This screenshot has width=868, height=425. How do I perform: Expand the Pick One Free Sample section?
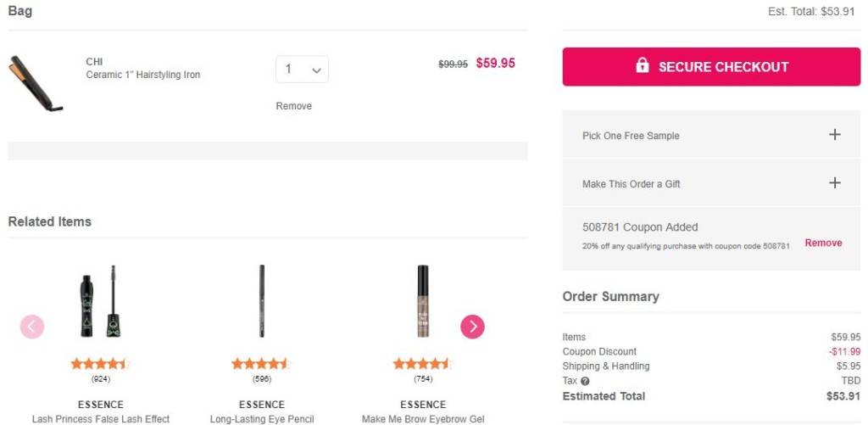pyautogui.click(x=834, y=135)
